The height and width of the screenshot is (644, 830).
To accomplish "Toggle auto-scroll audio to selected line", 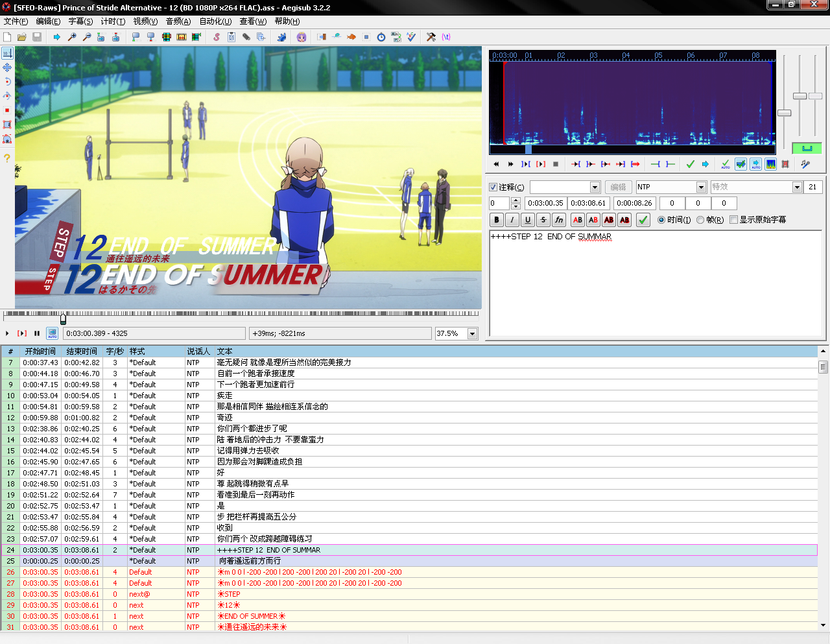I will 756,164.
